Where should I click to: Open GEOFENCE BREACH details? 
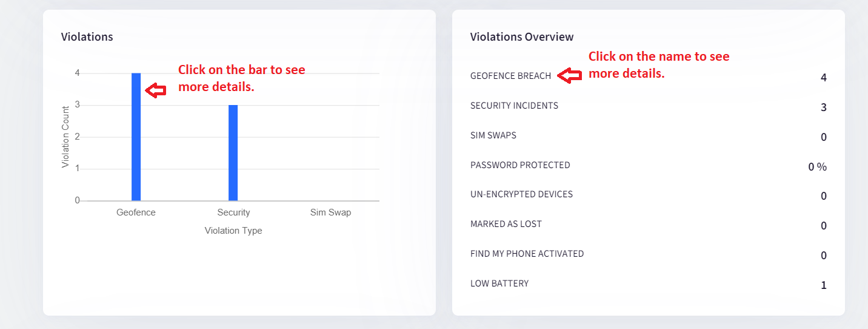510,76
